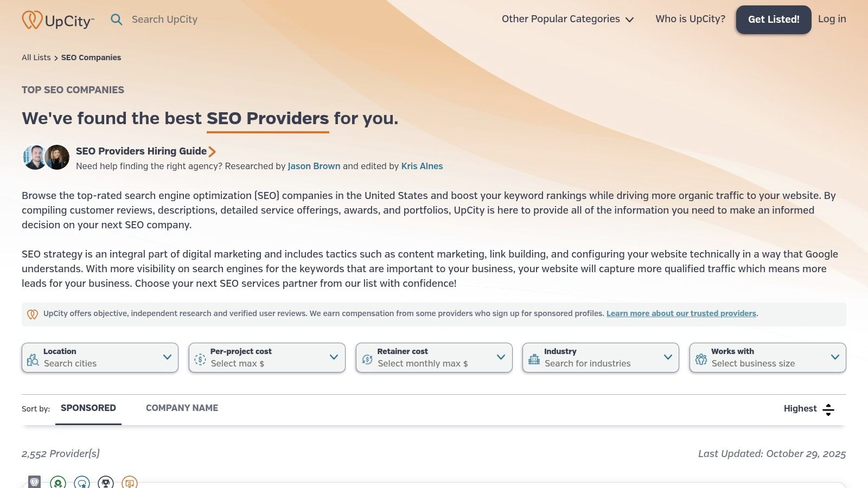Screen dimensions: 868x488
Task: Click the magnifying glass search icon
Action: (x=116, y=20)
